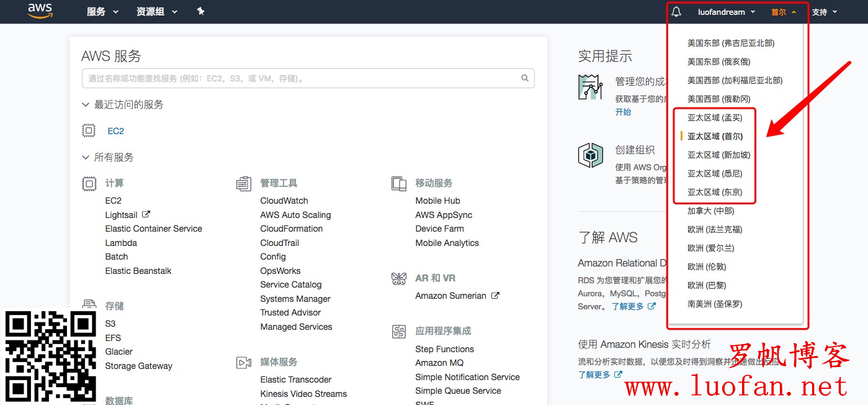Open the Trusted Advisor link

point(290,312)
